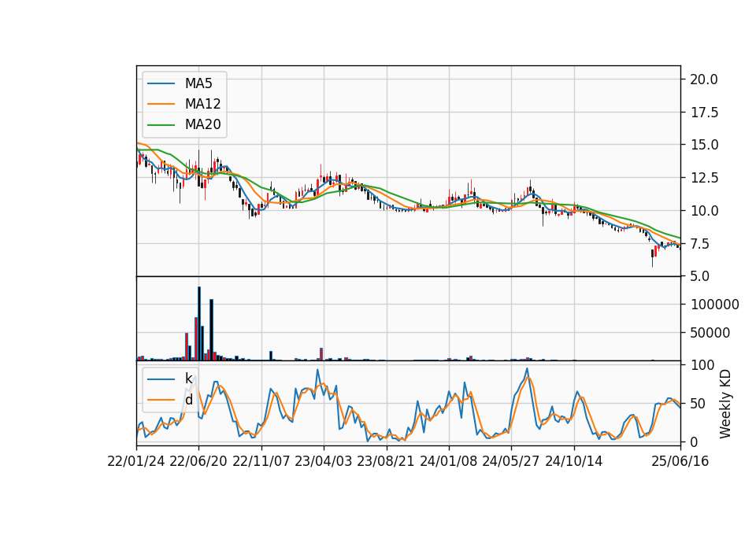This screenshot has height=543, width=756.
Task: Click the 24/01/08 date tick label
Action: (448, 461)
